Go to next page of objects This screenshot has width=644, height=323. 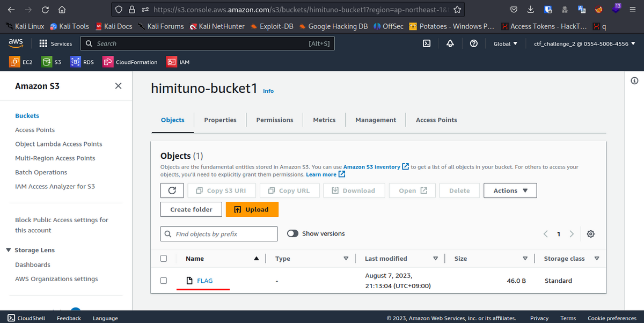(x=572, y=234)
